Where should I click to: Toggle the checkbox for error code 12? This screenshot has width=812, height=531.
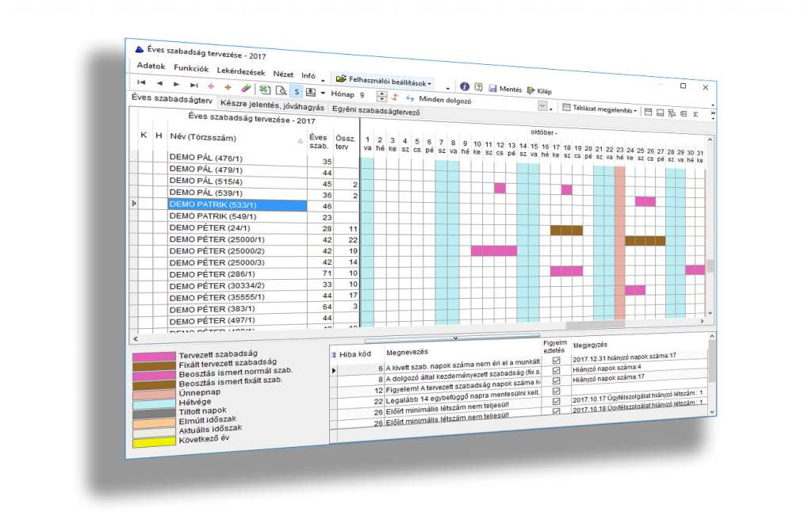point(555,380)
